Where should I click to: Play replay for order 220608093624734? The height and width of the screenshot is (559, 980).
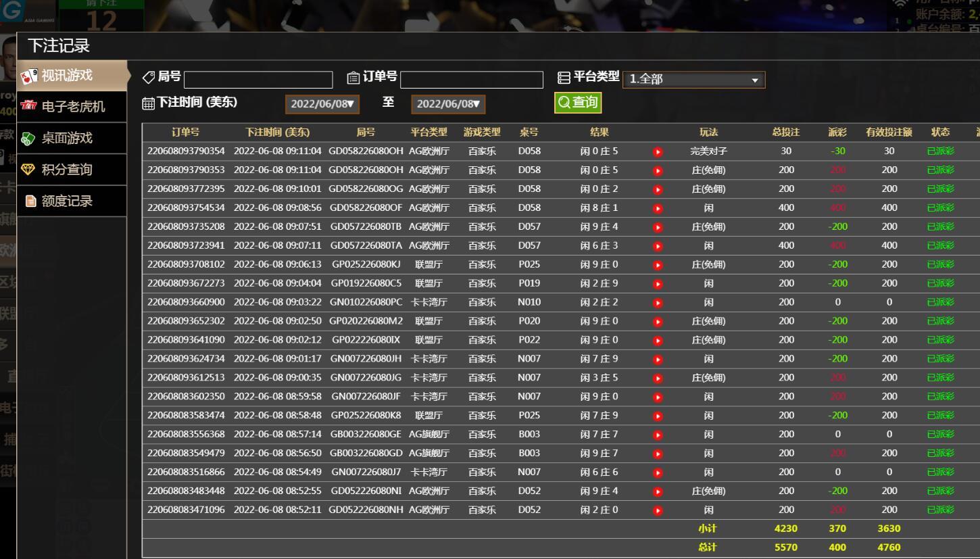pyautogui.click(x=658, y=359)
